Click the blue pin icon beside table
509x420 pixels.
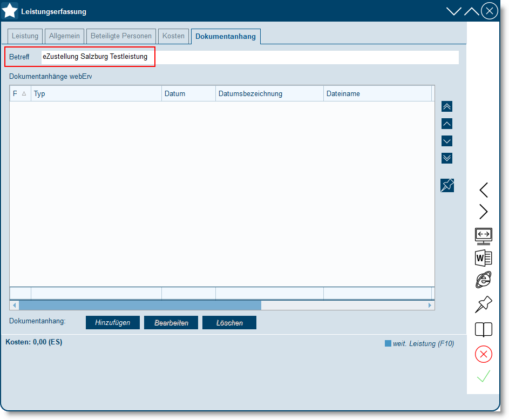pyautogui.click(x=447, y=185)
